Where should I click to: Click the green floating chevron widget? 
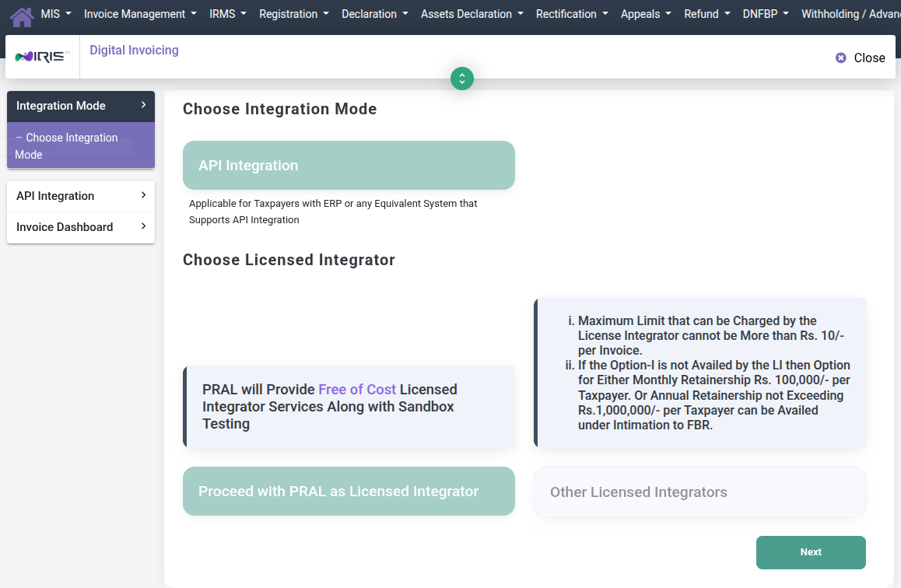pos(461,79)
